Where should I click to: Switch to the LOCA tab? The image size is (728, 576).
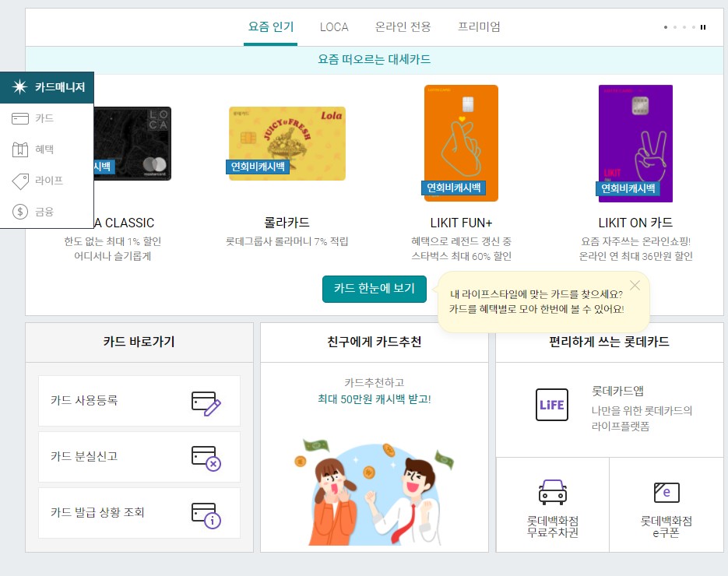pyautogui.click(x=334, y=27)
